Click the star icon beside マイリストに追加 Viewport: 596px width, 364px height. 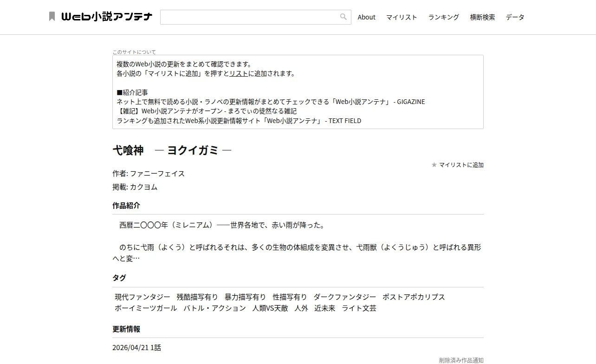point(434,165)
